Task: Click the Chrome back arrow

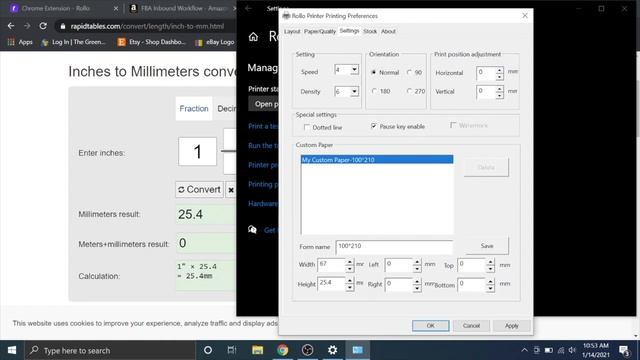Action: click(11, 26)
